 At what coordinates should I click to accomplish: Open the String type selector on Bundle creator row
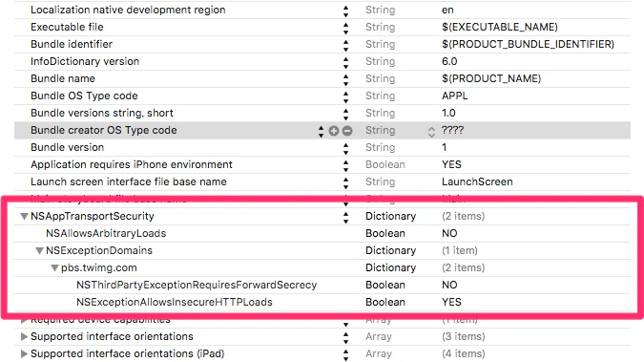pos(431,132)
